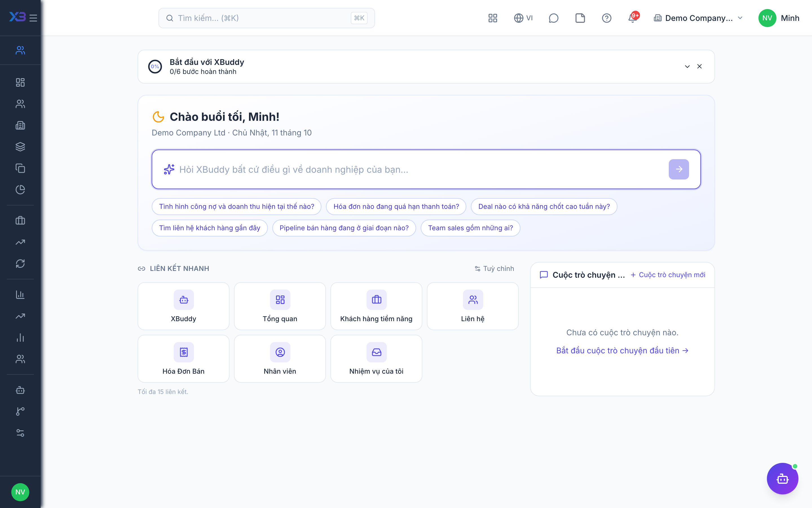Open the Hóa Đơn Bán quick link
The height and width of the screenshot is (508, 812).
(x=184, y=358)
